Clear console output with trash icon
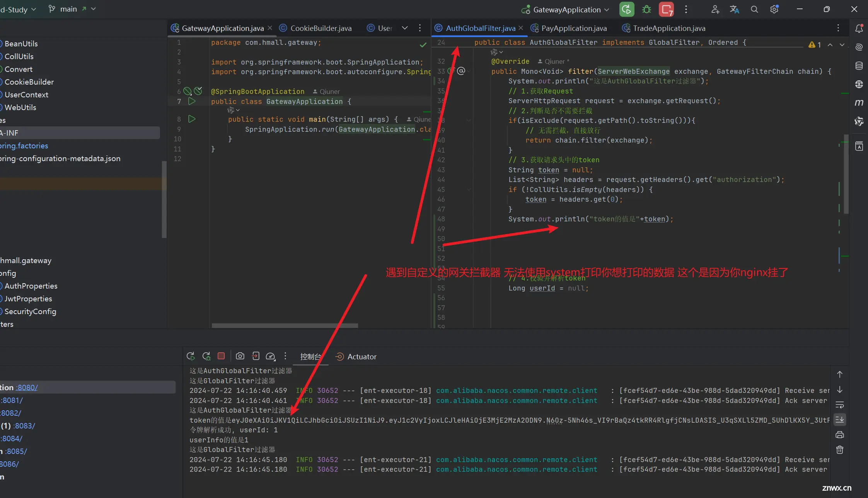 pyautogui.click(x=840, y=450)
